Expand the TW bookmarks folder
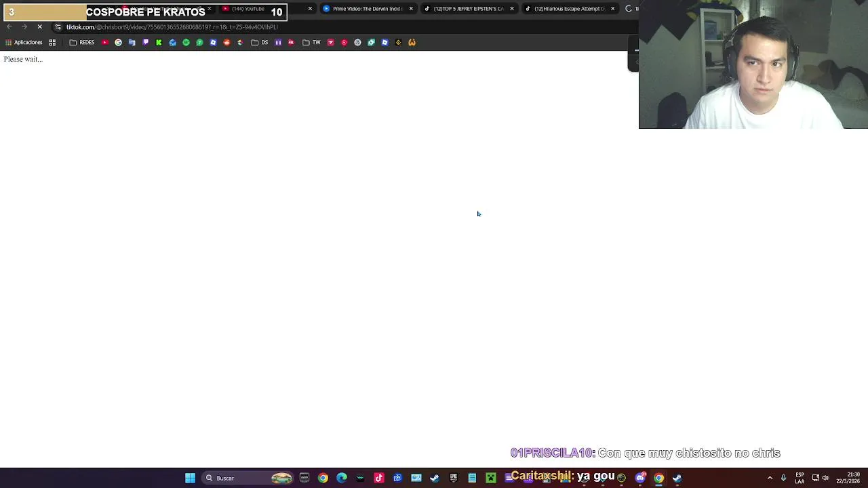Image resolution: width=868 pixels, height=488 pixels. [x=312, y=43]
